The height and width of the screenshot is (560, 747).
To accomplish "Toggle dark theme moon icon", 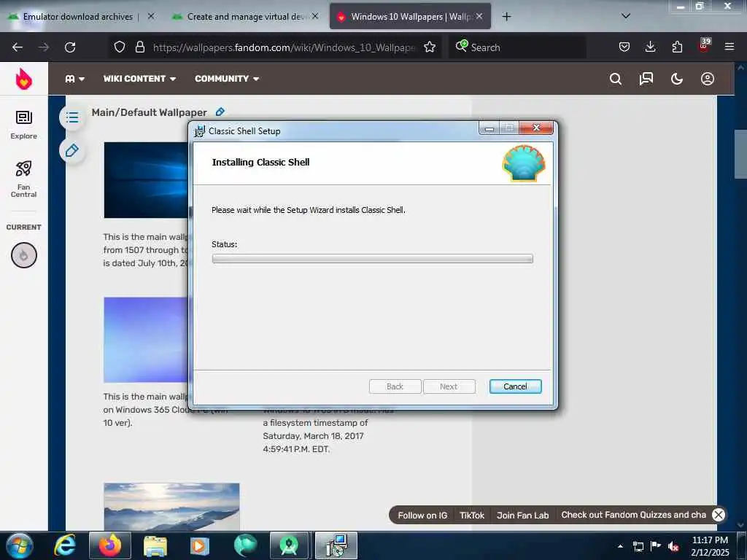I will coord(676,79).
